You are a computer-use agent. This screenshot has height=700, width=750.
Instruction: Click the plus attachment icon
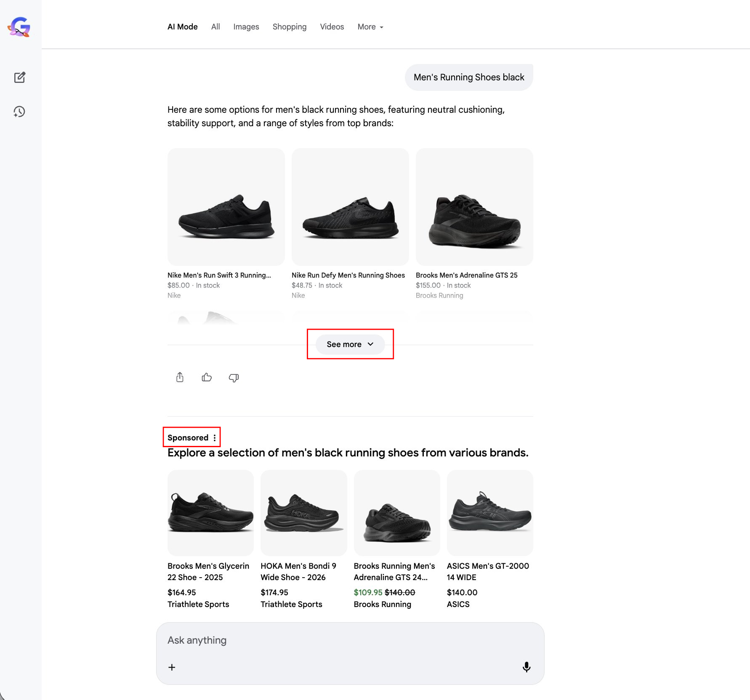[x=172, y=667]
